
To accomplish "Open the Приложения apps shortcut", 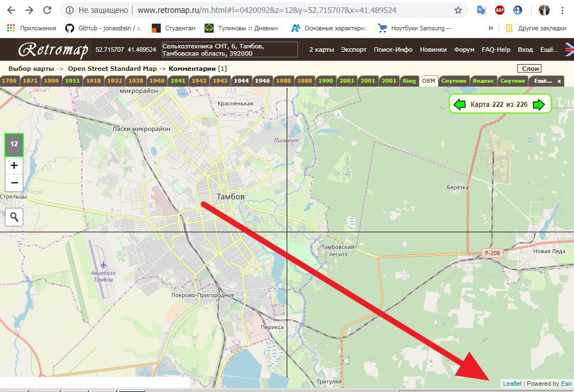I will pos(31,28).
